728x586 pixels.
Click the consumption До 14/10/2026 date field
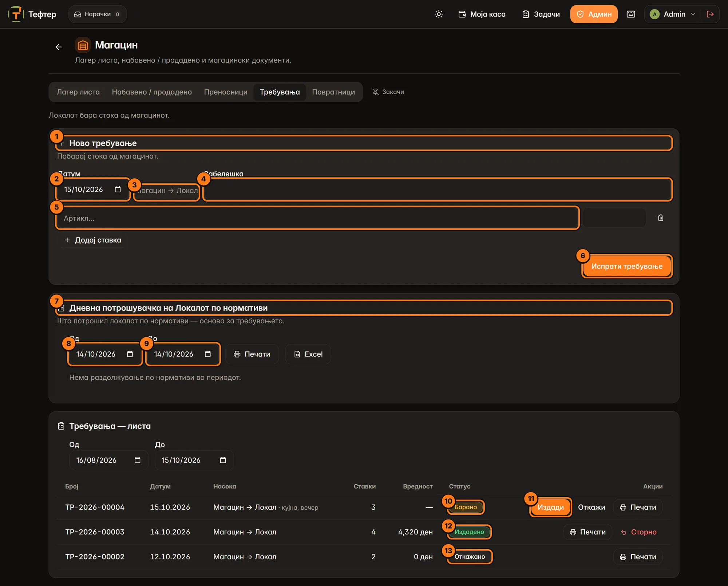pos(183,354)
